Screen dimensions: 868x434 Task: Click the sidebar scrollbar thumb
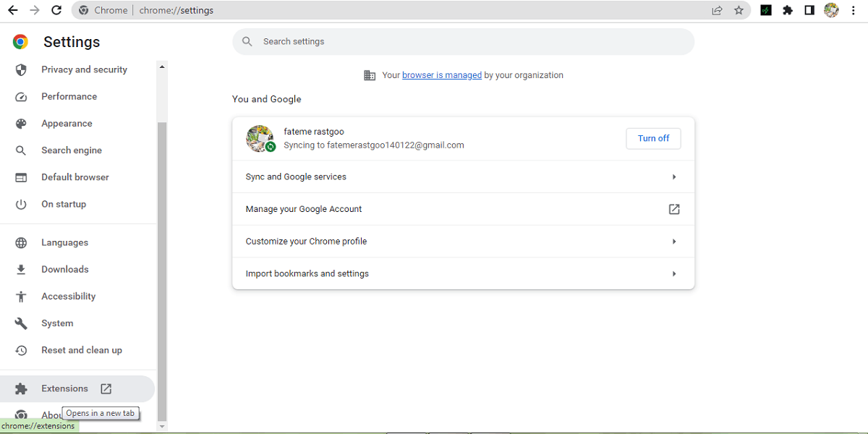pos(162,271)
